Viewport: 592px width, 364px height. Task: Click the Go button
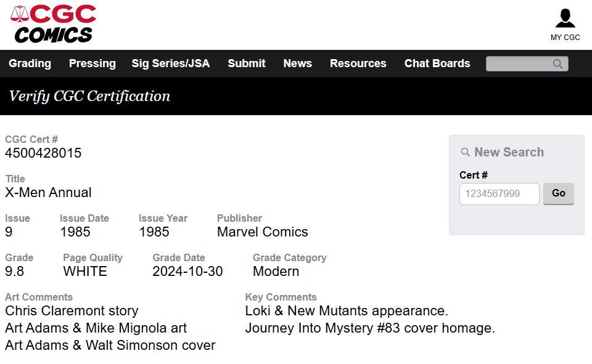point(559,193)
